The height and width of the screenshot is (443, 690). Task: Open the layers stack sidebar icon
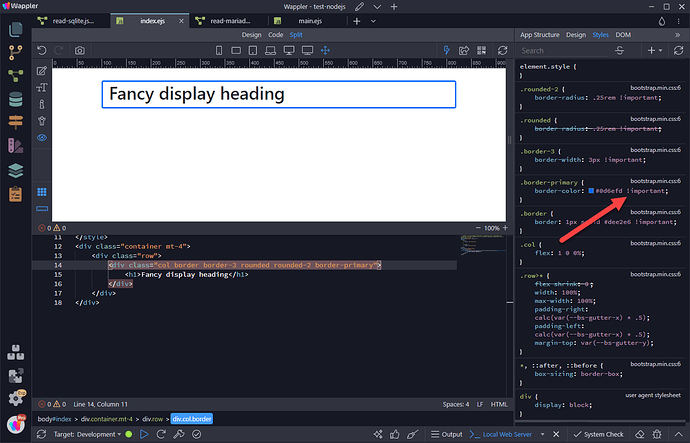15,170
